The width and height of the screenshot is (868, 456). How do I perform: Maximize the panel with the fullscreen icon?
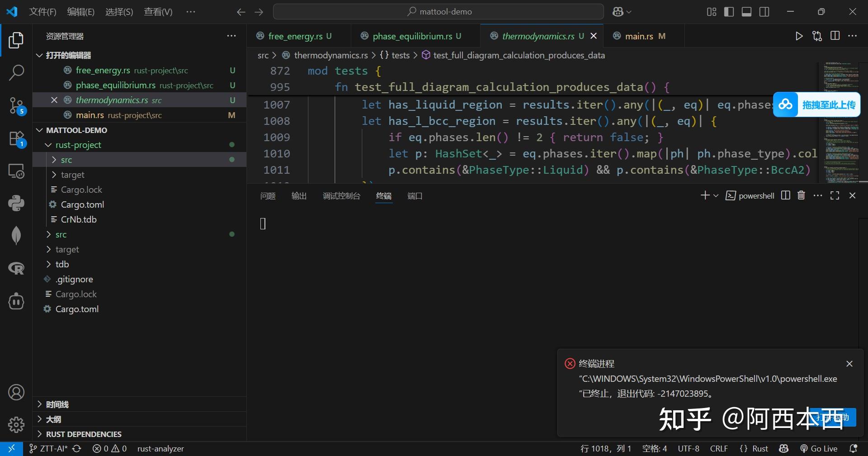pyautogui.click(x=835, y=195)
